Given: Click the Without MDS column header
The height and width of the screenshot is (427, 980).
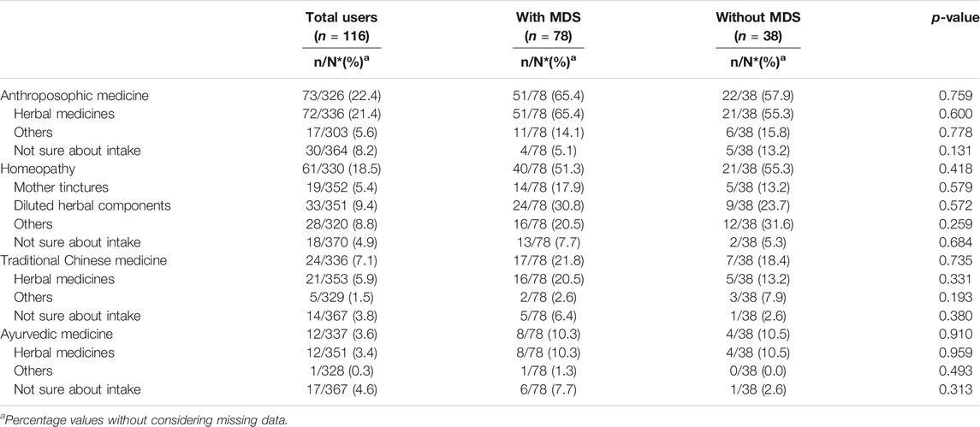Looking at the screenshot, I should click(757, 20).
